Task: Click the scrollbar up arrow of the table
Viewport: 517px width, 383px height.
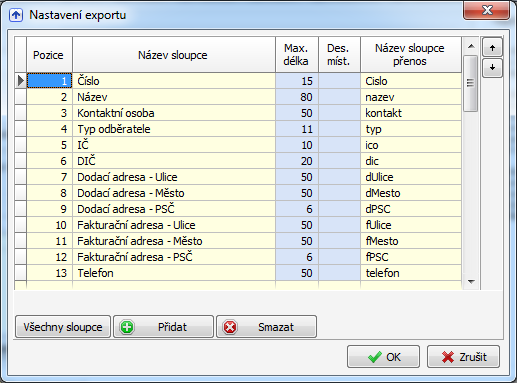Action: tap(471, 46)
